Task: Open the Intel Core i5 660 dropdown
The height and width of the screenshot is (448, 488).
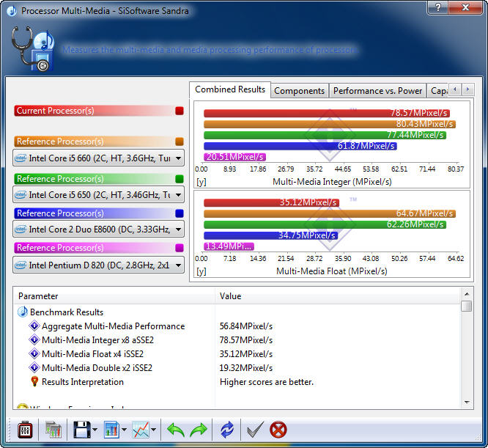Action: tap(98, 158)
